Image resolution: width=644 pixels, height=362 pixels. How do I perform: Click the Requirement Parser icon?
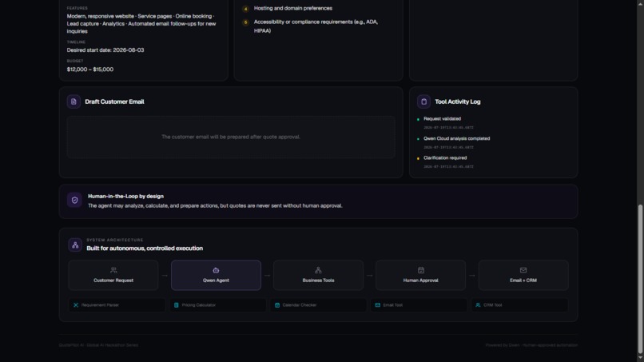click(76, 305)
